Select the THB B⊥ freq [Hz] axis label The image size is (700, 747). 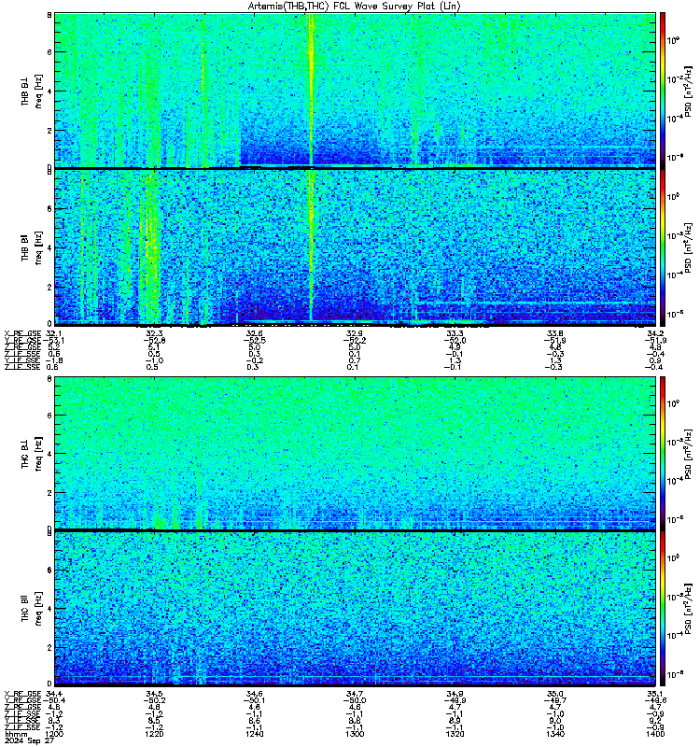pos(32,91)
